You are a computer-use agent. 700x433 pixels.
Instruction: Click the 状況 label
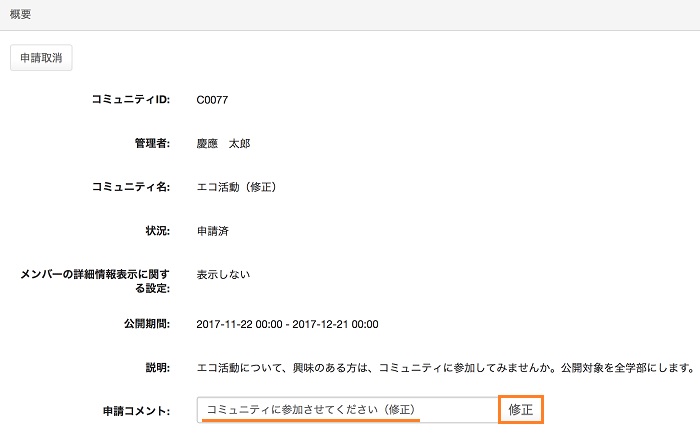click(157, 230)
